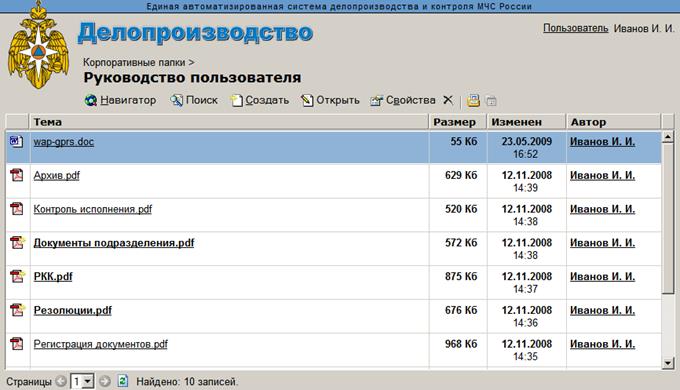Sort by the Автор column header
680x390 pixels.
614,122
